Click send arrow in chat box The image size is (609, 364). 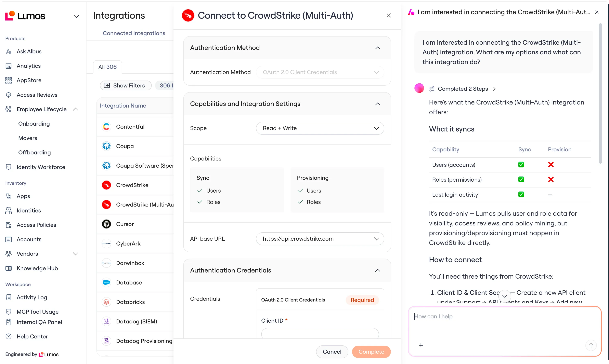591,345
